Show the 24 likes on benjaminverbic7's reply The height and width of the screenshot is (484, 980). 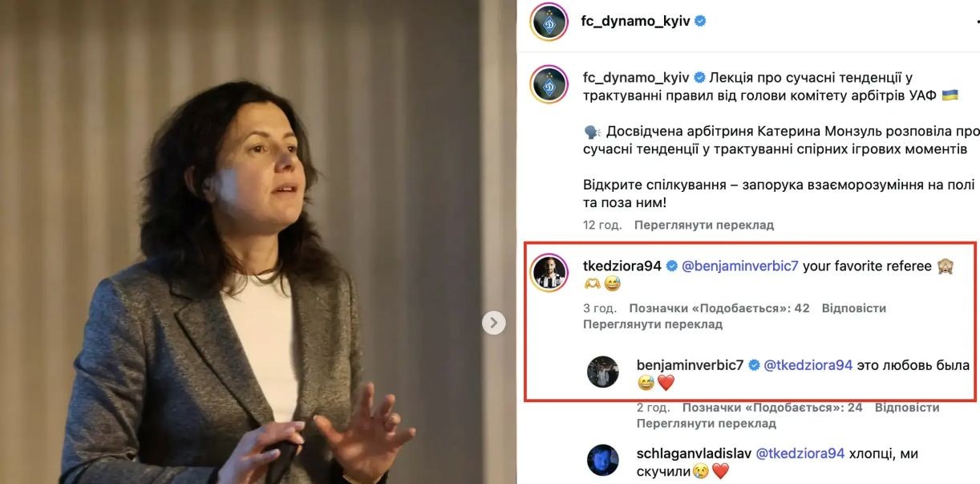[x=772, y=407]
